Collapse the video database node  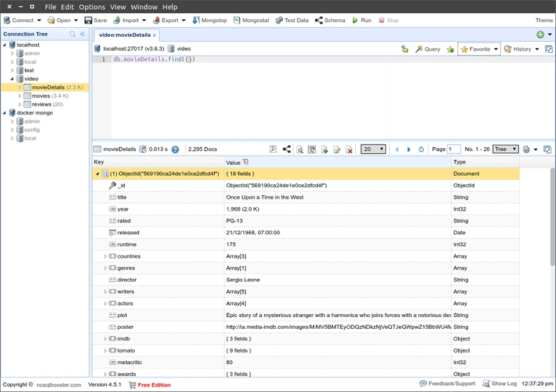pos(12,79)
